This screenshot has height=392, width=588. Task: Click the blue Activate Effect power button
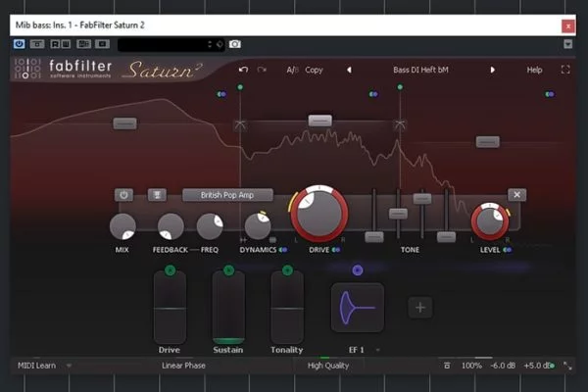click(x=20, y=44)
